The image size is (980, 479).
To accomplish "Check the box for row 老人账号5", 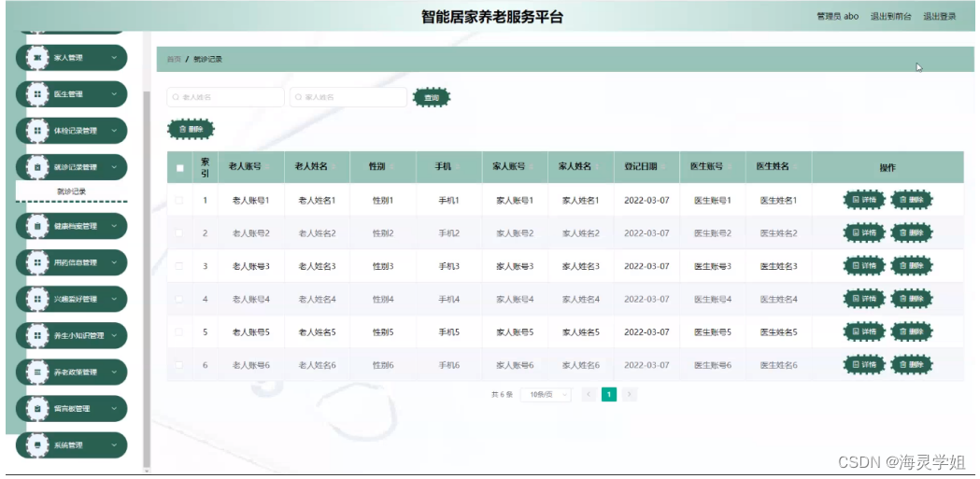I will (179, 332).
